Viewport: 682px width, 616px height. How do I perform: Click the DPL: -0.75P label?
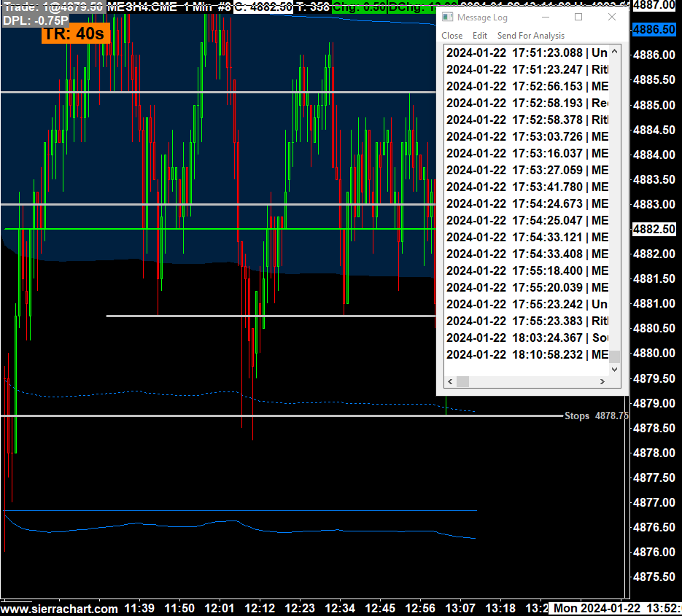coord(36,20)
